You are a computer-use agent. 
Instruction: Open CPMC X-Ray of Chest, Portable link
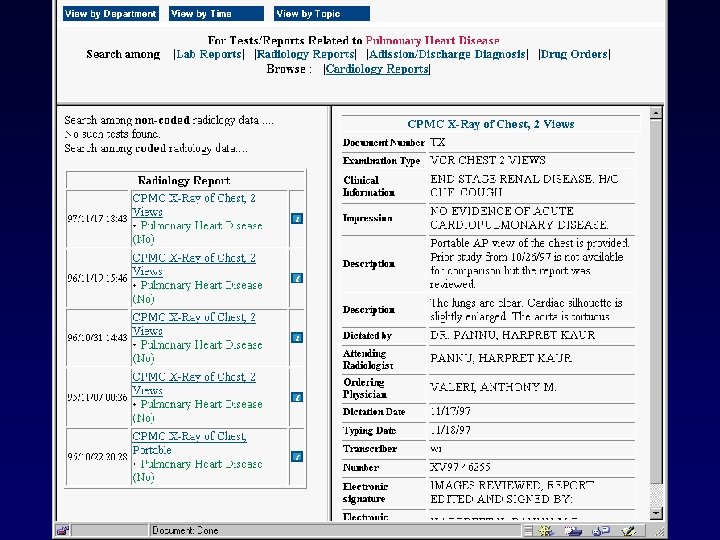pos(189,443)
